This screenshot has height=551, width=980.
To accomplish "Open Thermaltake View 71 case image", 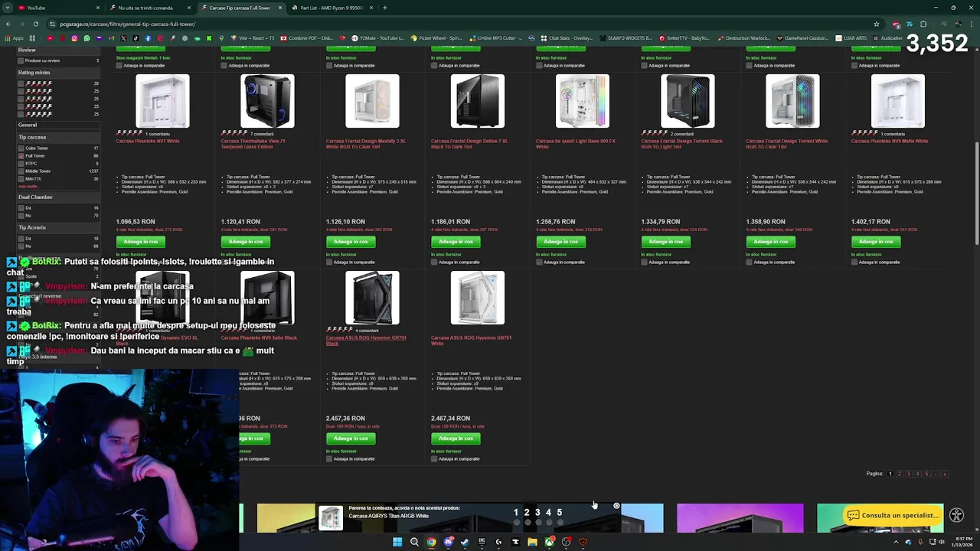I will point(267,101).
